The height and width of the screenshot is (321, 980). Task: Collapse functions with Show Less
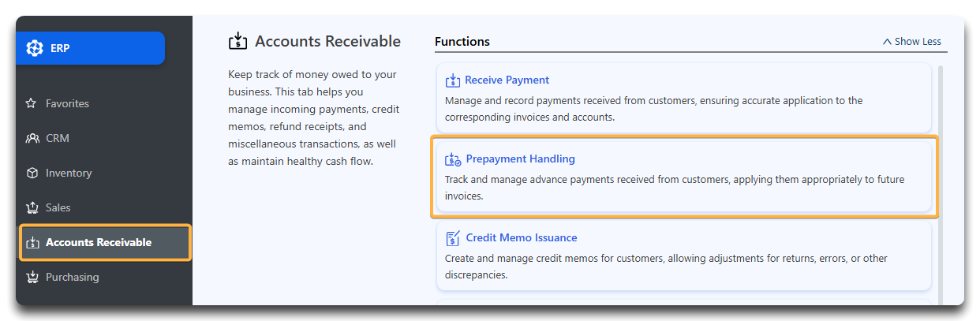pos(912,41)
